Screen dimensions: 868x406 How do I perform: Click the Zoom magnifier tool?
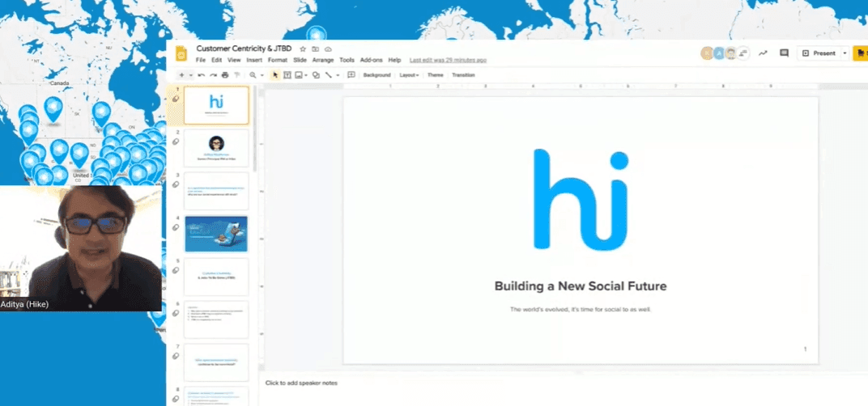click(x=253, y=75)
